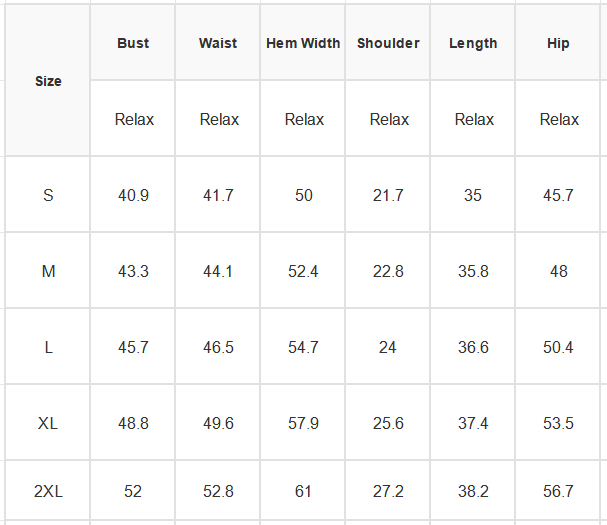Screen dimensions: 607x525
Task: Select hip value 56.7 for 2XL
Action: click(558, 491)
